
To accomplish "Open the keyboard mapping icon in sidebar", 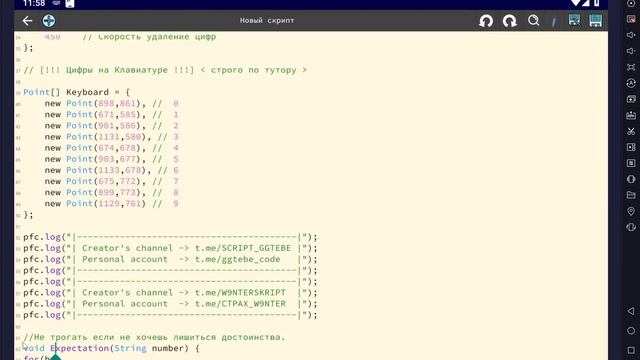I will coord(631,116).
